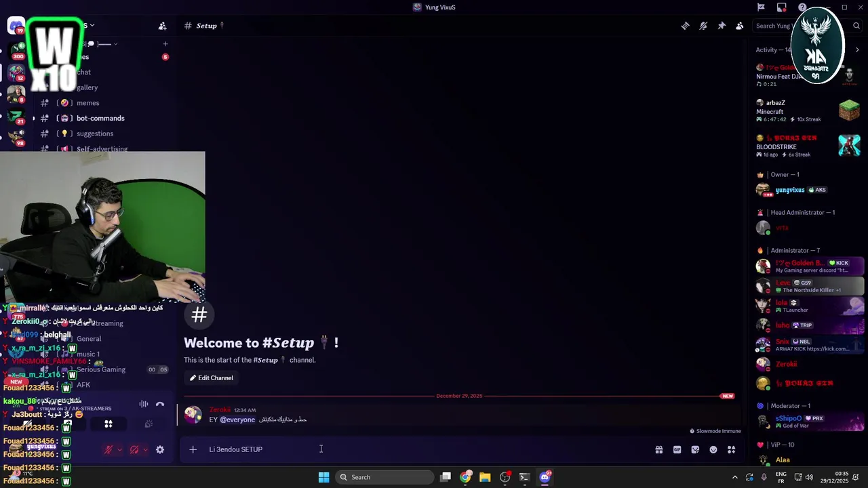
Task: Open Zerokii in the Administrator list
Action: (808, 364)
